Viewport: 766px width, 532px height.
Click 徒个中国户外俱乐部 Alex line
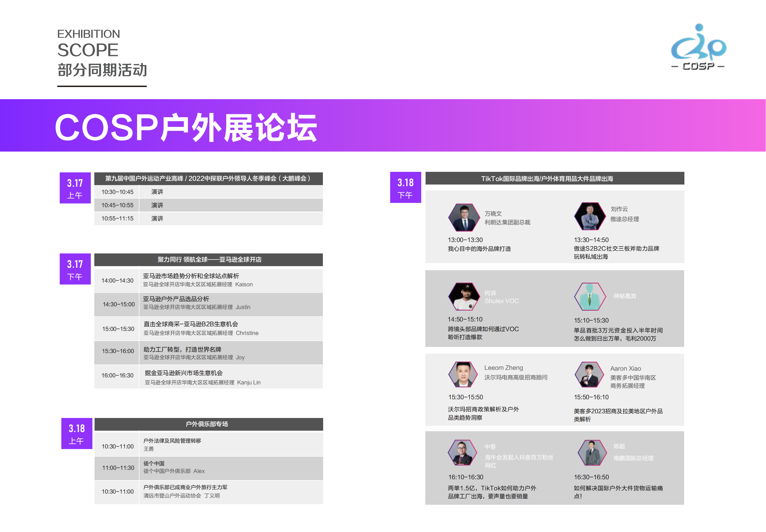[174, 471]
